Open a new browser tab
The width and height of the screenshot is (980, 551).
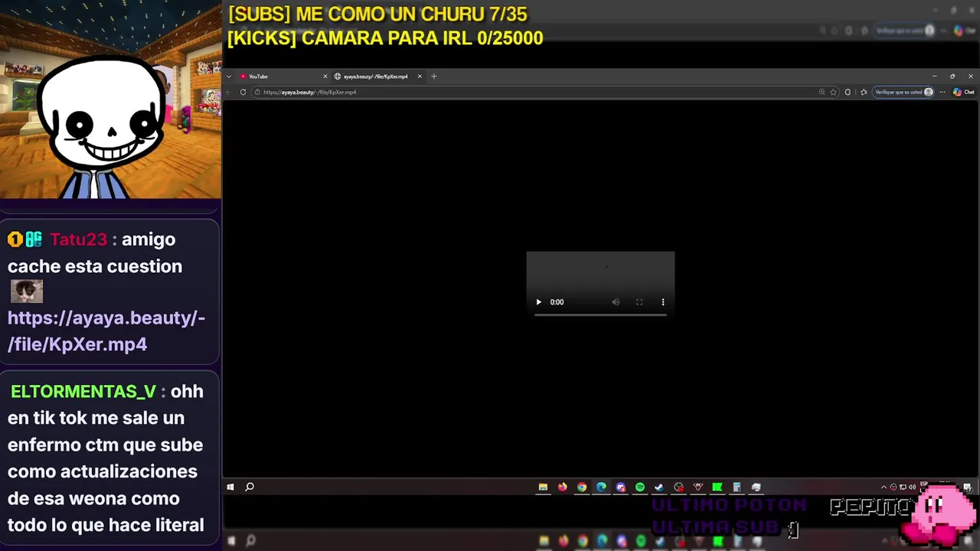tap(433, 77)
